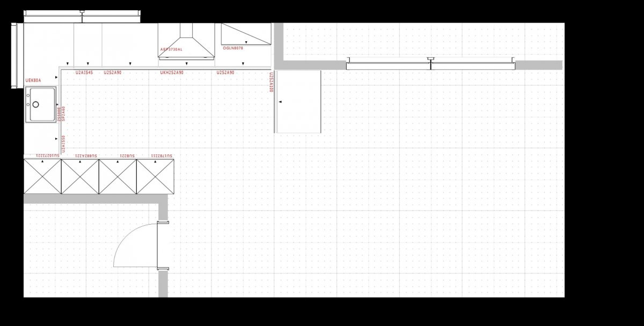Click the sink drain circle
Image resolution: width=644 pixels, height=326 pixels.
[x=35, y=105]
